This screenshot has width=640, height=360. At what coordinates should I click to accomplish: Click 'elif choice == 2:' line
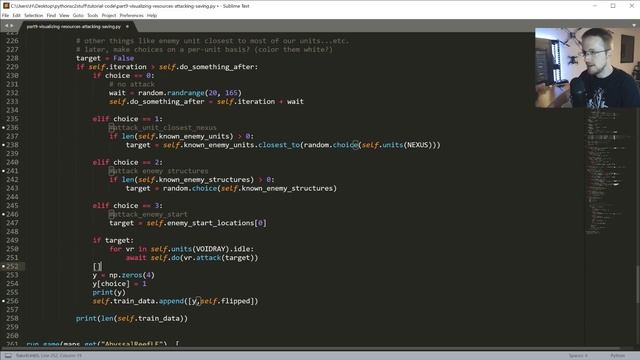[127, 162]
